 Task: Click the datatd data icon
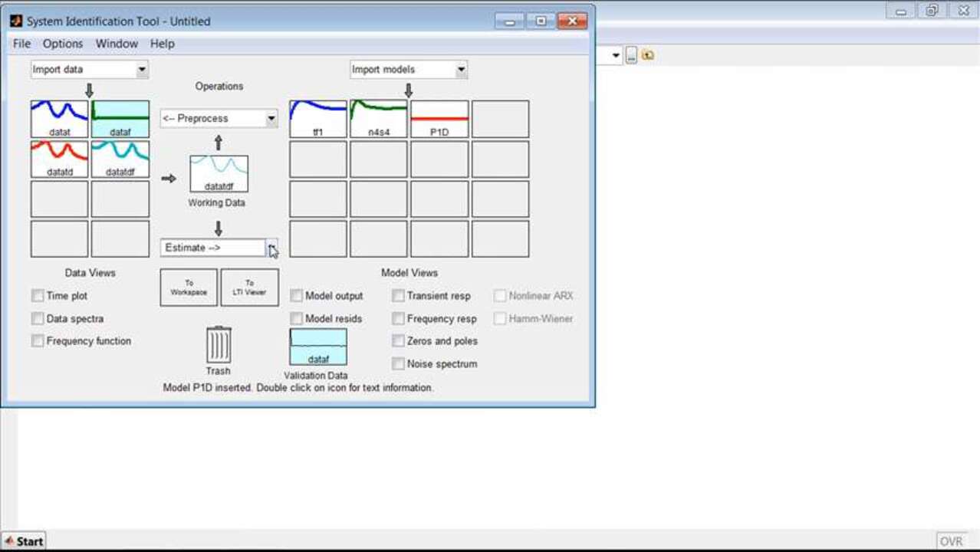point(59,159)
